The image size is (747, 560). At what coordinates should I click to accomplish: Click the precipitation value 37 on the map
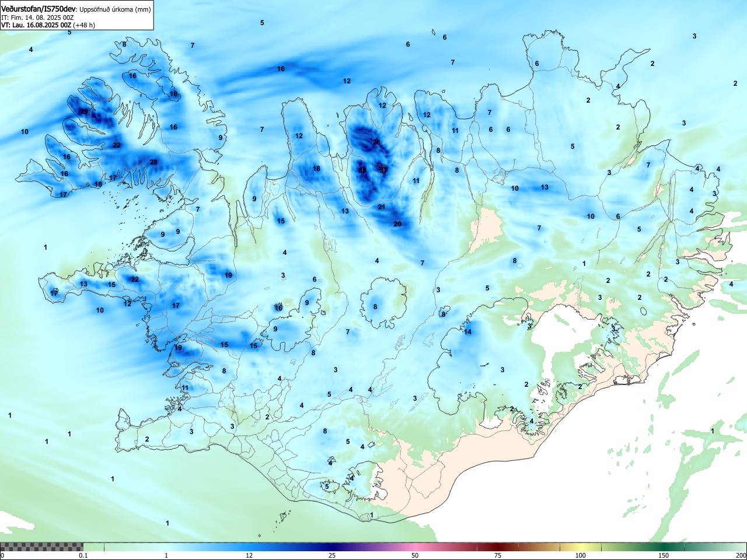point(383,170)
